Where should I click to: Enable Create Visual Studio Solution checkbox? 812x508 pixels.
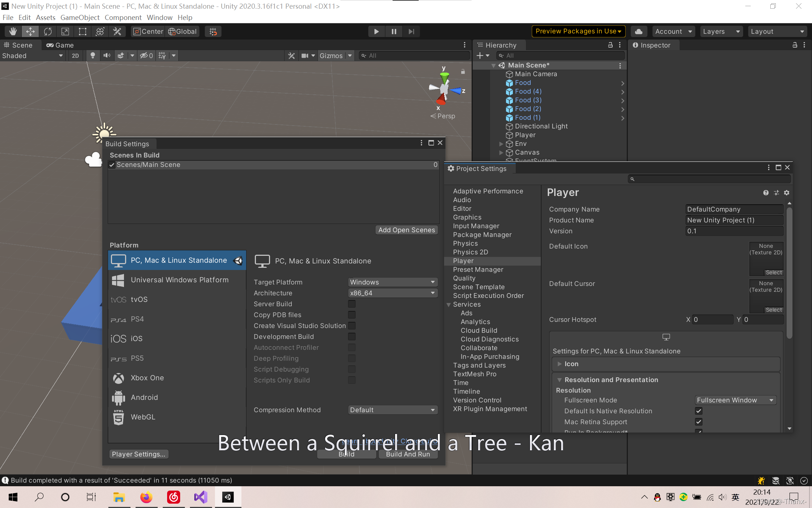(352, 326)
